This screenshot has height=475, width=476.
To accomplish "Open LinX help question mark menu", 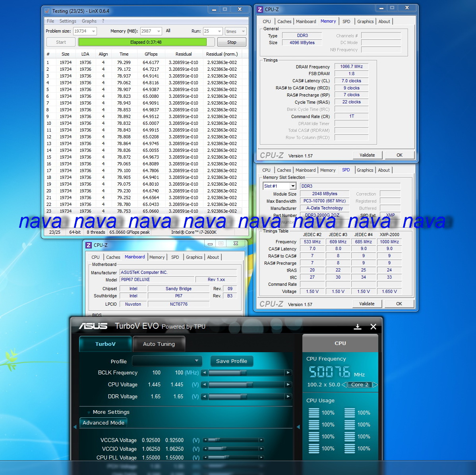I will [x=103, y=21].
